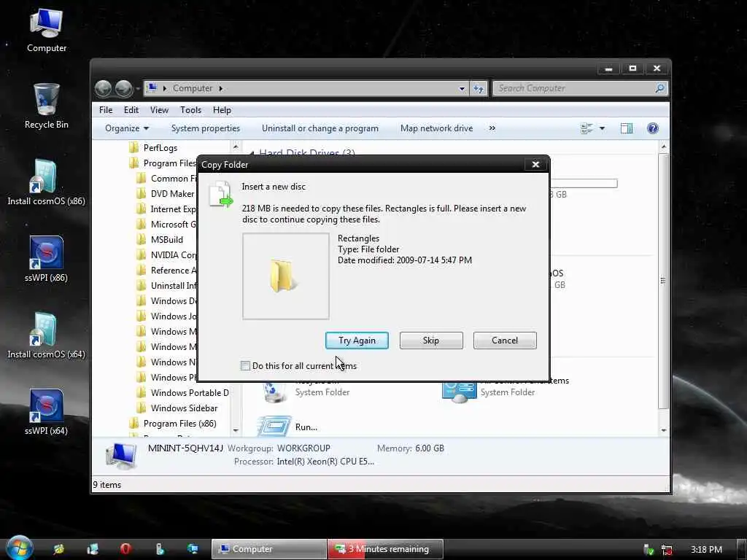This screenshot has height=560, width=747.
Task: Click the Computer breadcrumb arrow
Action: [x=220, y=88]
